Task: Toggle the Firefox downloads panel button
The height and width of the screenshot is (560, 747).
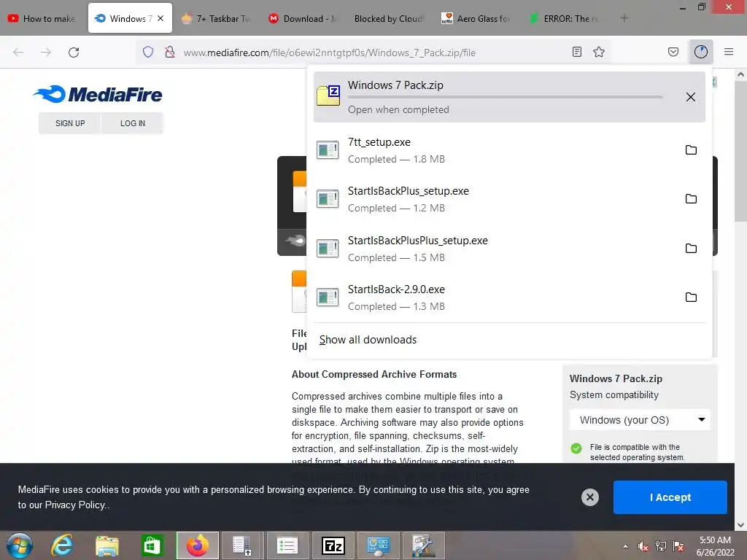Action: (701, 52)
